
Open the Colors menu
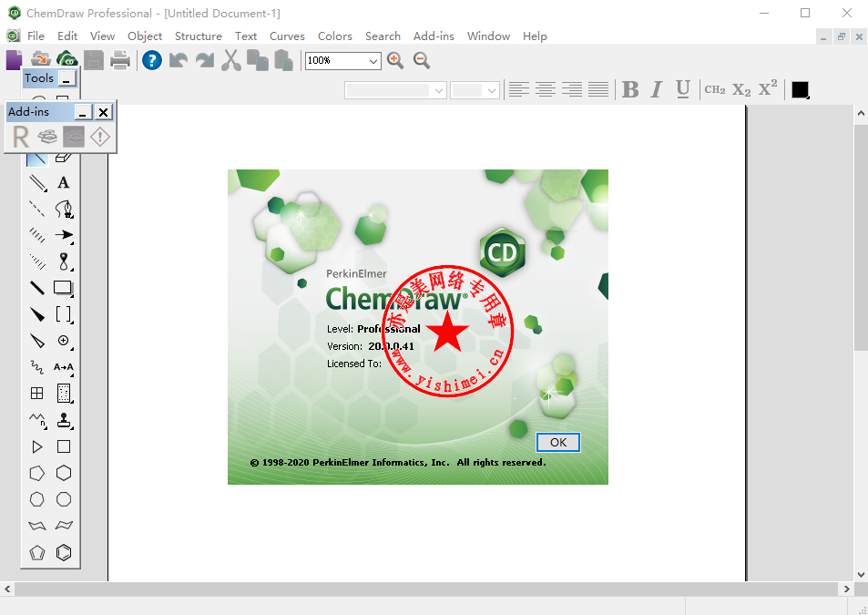tap(335, 36)
